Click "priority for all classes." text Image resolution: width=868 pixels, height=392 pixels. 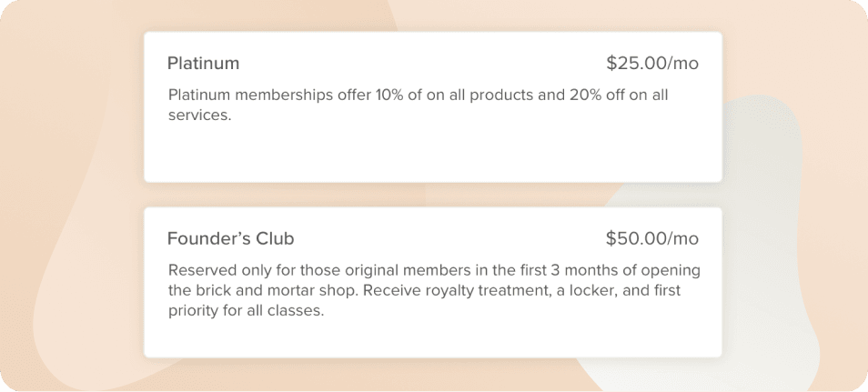(x=246, y=311)
